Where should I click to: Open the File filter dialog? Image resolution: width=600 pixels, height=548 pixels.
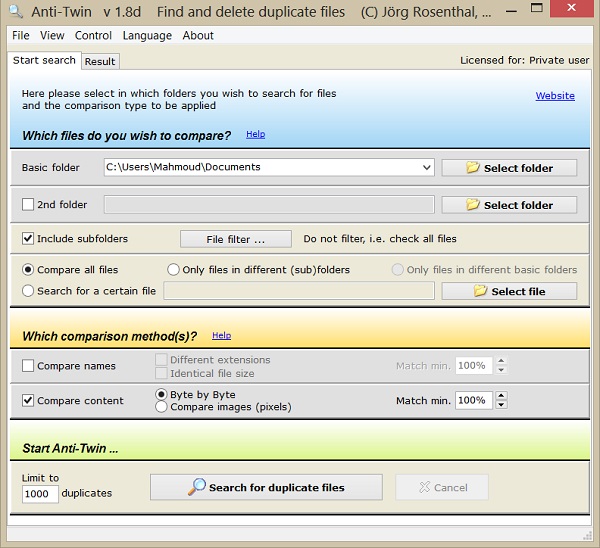coord(236,239)
